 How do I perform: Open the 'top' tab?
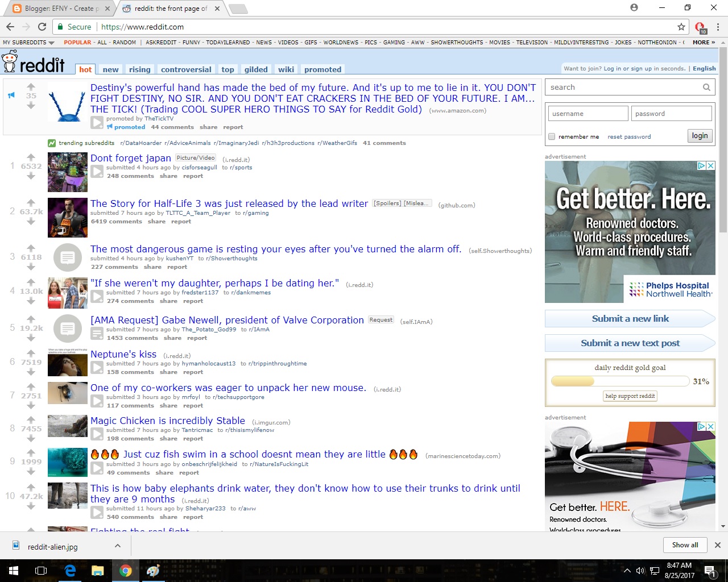tap(227, 69)
